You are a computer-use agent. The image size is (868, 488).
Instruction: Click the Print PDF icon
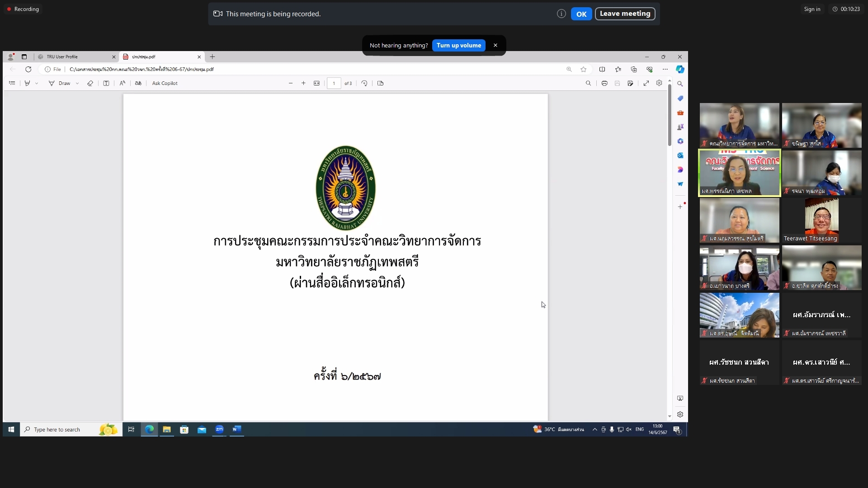[x=604, y=83]
